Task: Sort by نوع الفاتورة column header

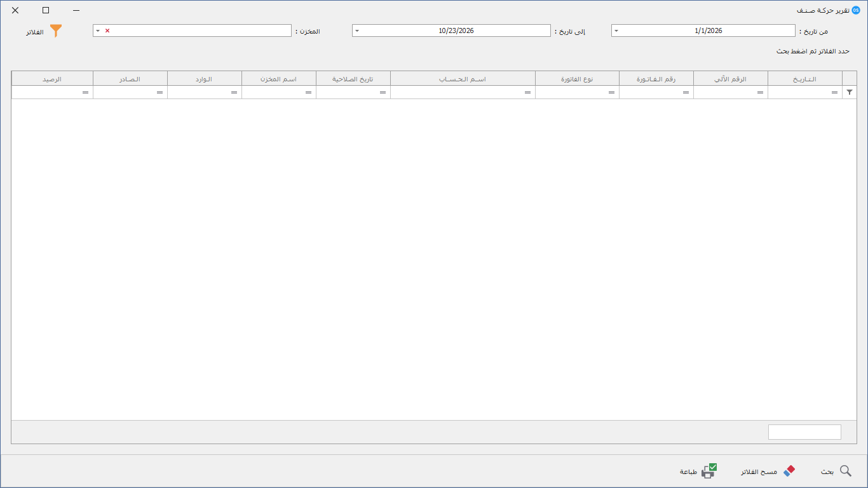Action: [x=577, y=79]
